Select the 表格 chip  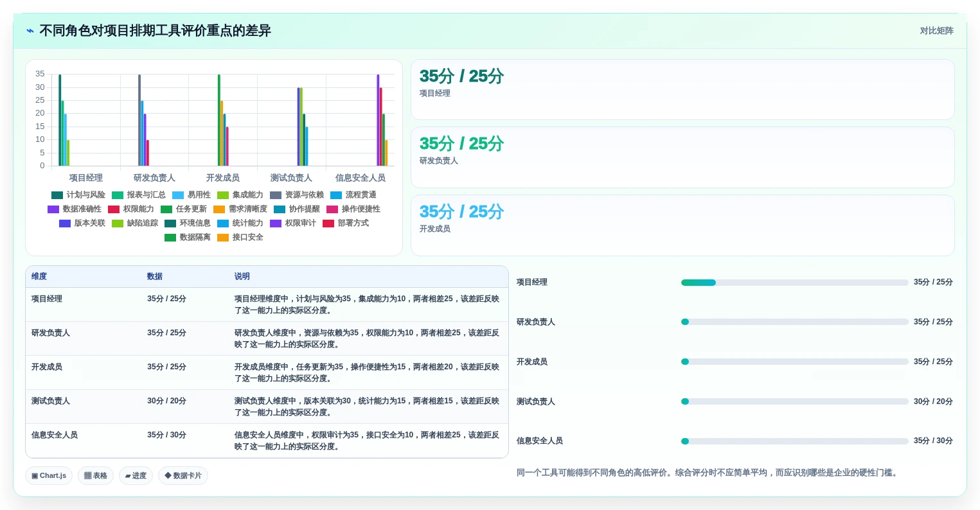point(96,476)
